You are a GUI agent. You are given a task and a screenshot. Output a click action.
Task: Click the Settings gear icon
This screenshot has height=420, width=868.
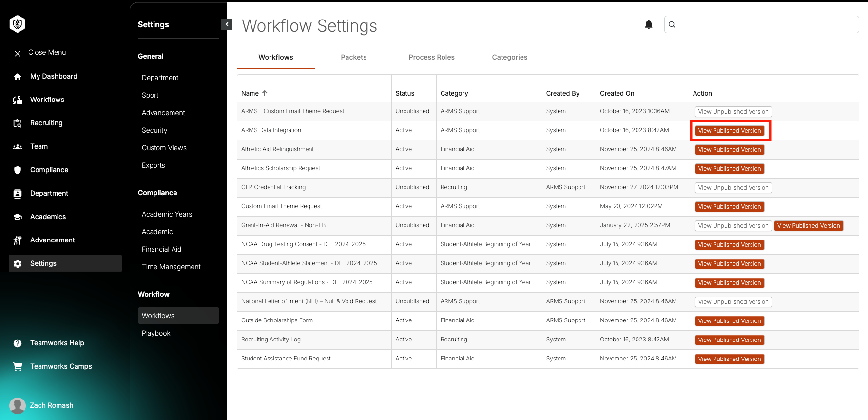coord(18,264)
